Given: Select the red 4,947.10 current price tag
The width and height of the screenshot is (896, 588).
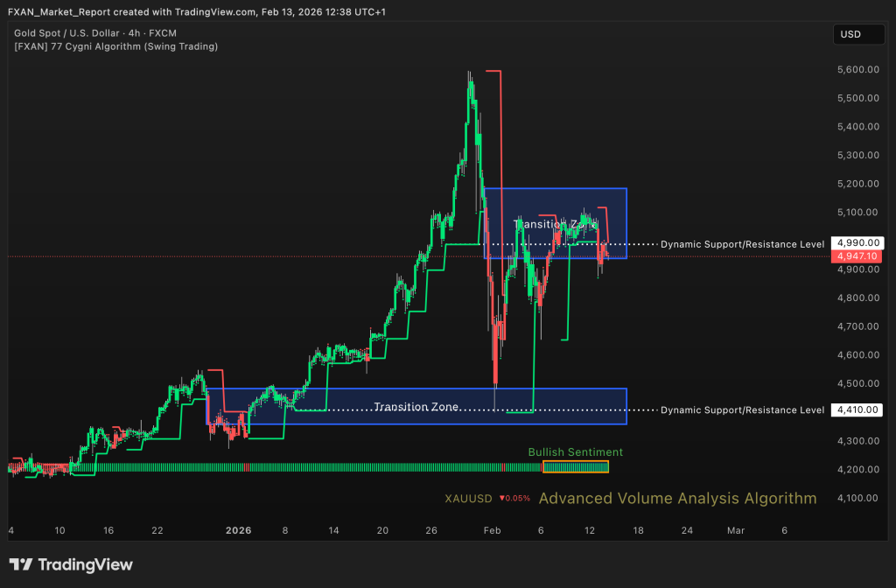Looking at the screenshot, I should [x=857, y=256].
